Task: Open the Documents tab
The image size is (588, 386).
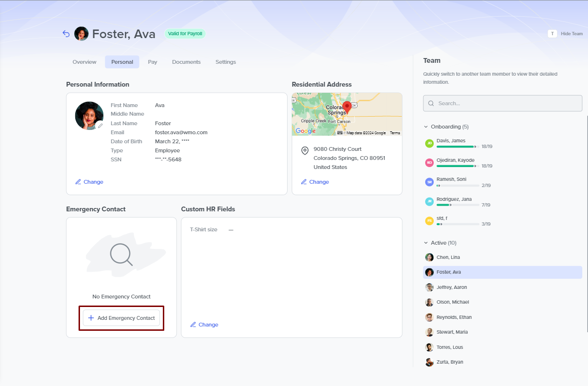Action: pos(186,62)
